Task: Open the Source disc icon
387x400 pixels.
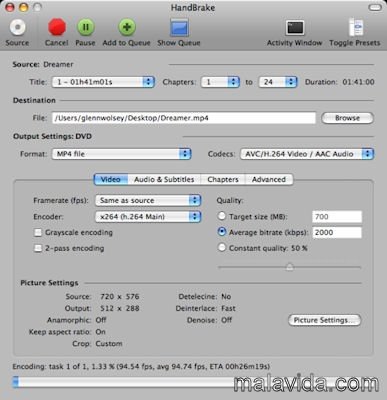Action: coord(17,28)
